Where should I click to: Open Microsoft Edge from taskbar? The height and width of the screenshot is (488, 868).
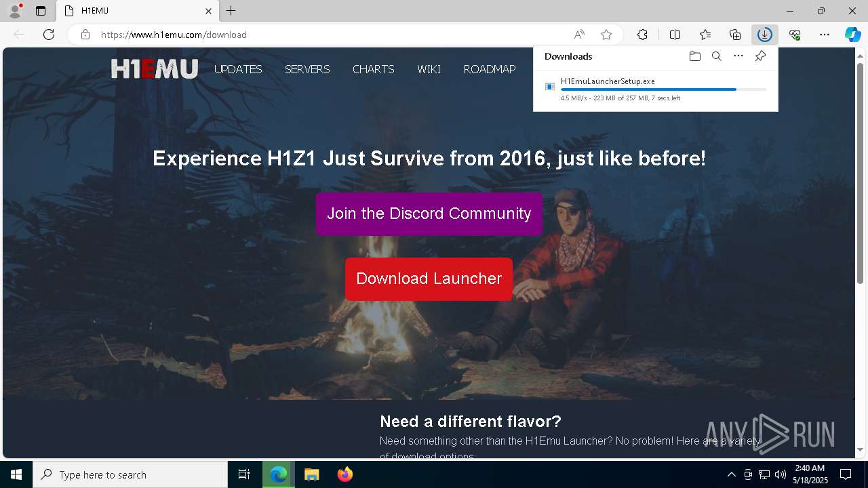pyautogui.click(x=279, y=474)
